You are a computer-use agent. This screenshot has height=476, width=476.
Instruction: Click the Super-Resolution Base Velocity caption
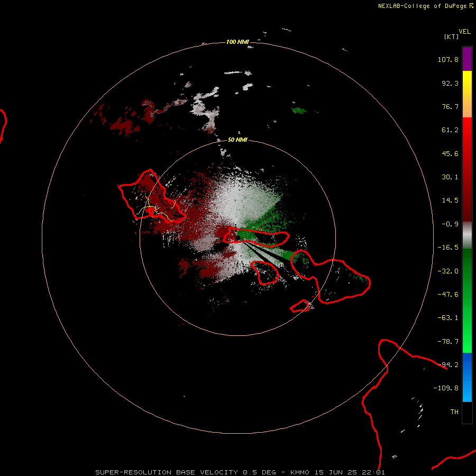pos(240,472)
